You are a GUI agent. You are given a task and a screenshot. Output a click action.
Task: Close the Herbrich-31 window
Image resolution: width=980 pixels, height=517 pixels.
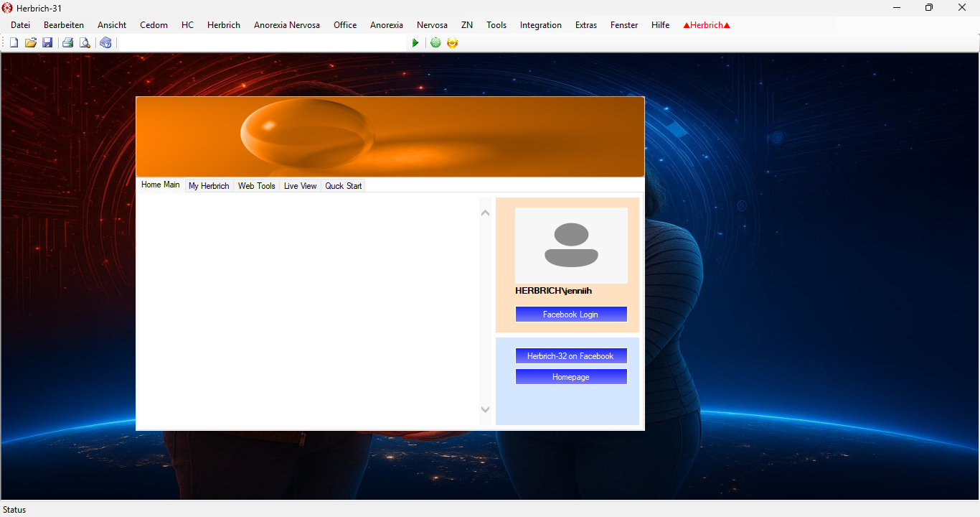[962, 8]
